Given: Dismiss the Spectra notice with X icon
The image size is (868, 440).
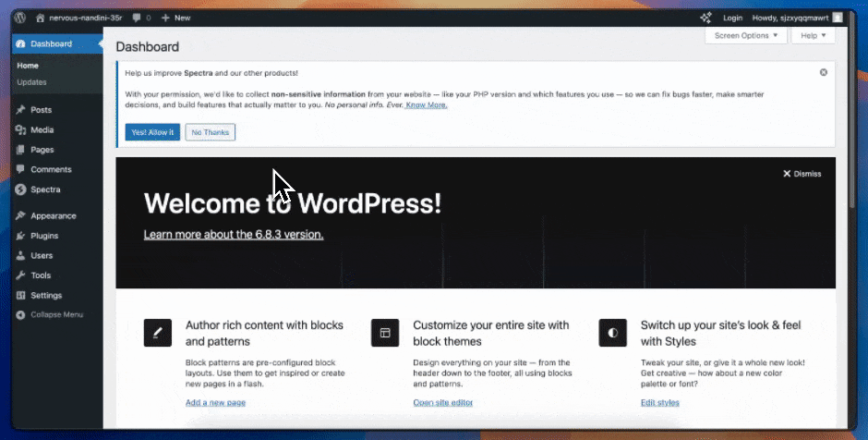Looking at the screenshot, I should tap(823, 72).
